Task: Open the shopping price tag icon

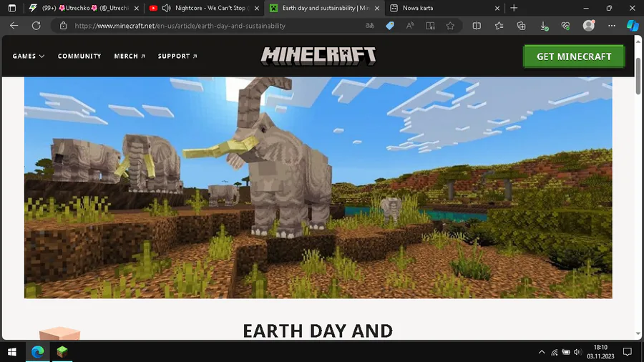Action: click(390, 26)
